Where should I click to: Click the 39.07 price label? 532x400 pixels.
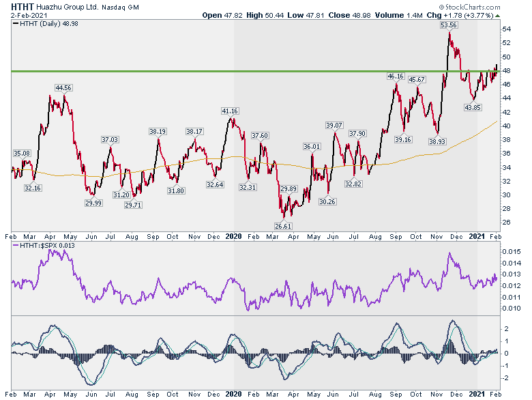click(334, 126)
